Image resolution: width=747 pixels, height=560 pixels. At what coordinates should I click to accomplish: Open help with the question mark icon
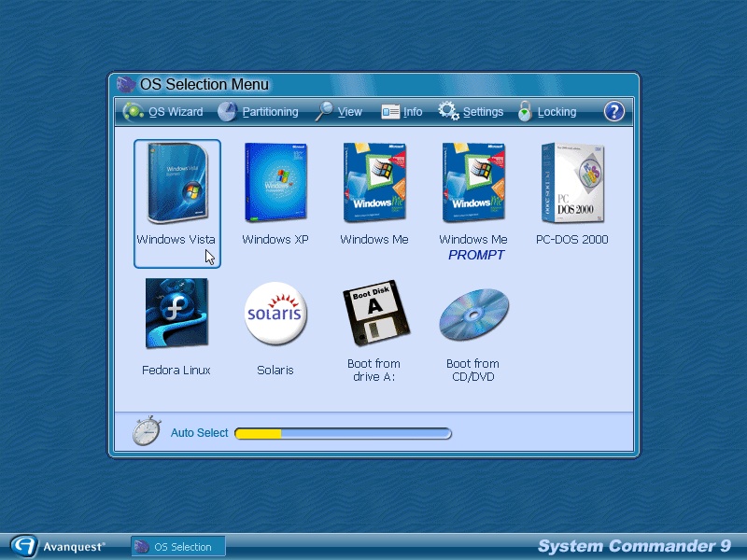[x=614, y=111]
